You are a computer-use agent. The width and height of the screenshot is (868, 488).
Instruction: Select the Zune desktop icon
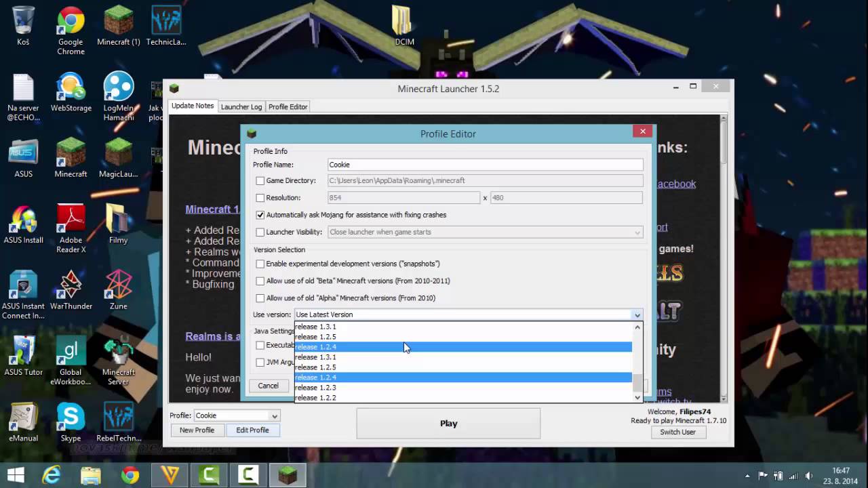[119, 290]
